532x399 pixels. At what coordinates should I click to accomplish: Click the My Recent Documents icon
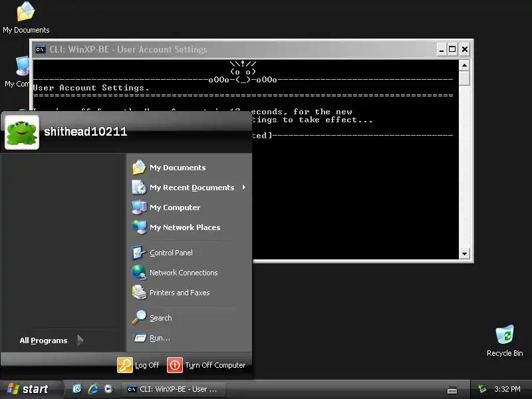point(139,188)
